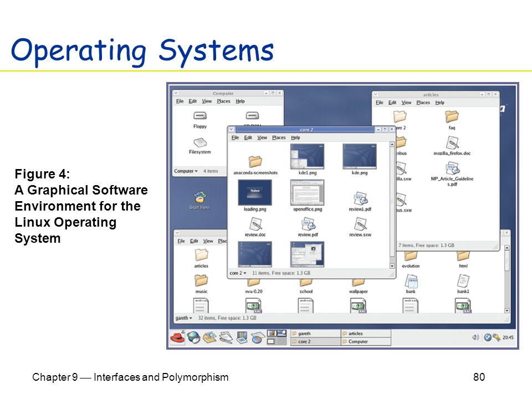This screenshot has height=399, width=532.
Task: Select the review.sxw file icon
Action: [x=360, y=224]
